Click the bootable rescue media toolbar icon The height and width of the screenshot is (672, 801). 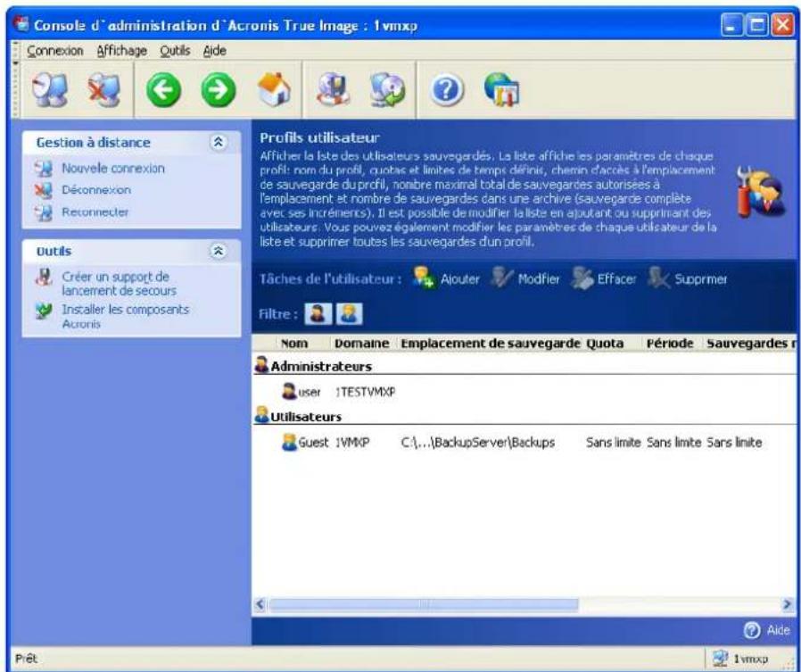[333, 89]
